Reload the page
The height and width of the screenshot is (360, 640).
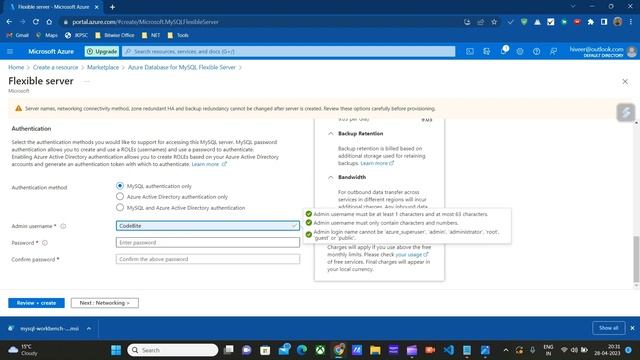[36, 22]
